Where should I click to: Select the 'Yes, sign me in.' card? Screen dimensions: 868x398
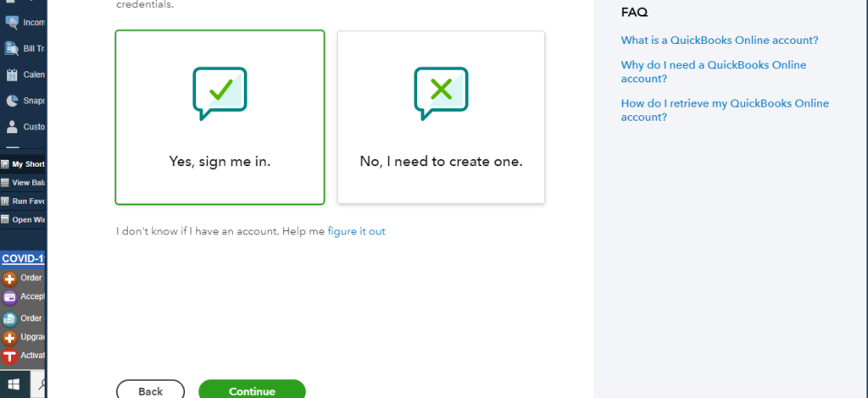[220, 117]
